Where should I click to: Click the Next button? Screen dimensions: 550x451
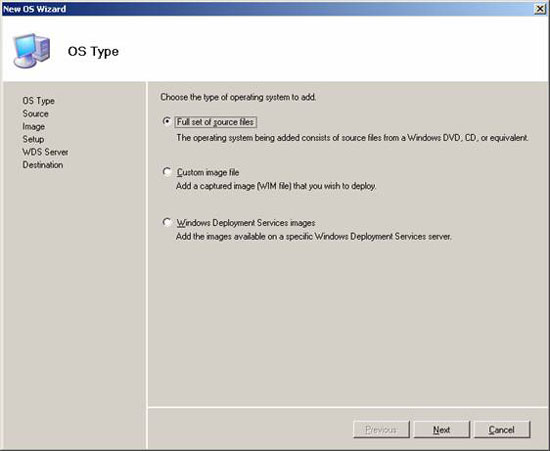441,430
